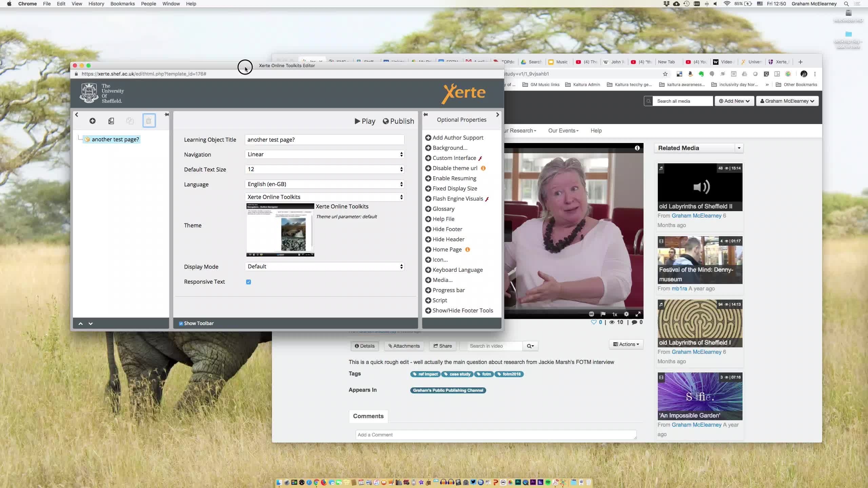Click Graham's Public Publishing Channel tag

(x=448, y=390)
